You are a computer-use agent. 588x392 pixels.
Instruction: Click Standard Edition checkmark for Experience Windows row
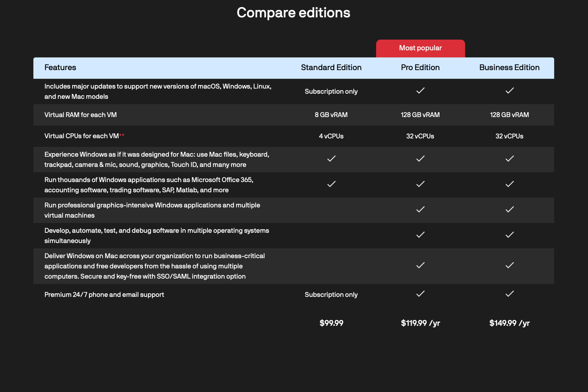click(x=331, y=159)
